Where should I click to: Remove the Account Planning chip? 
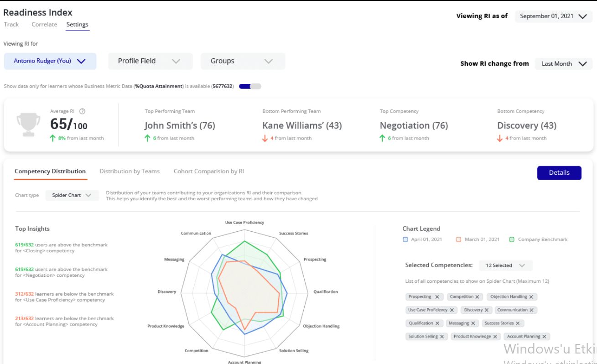pyautogui.click(x=544, y=337)
